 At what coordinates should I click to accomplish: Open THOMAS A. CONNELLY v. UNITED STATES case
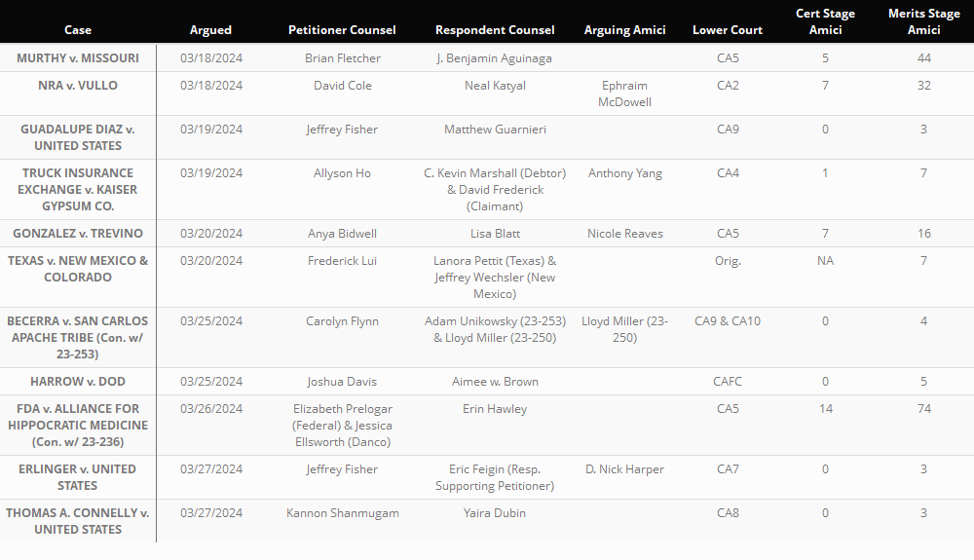click(x=78, y=521)
